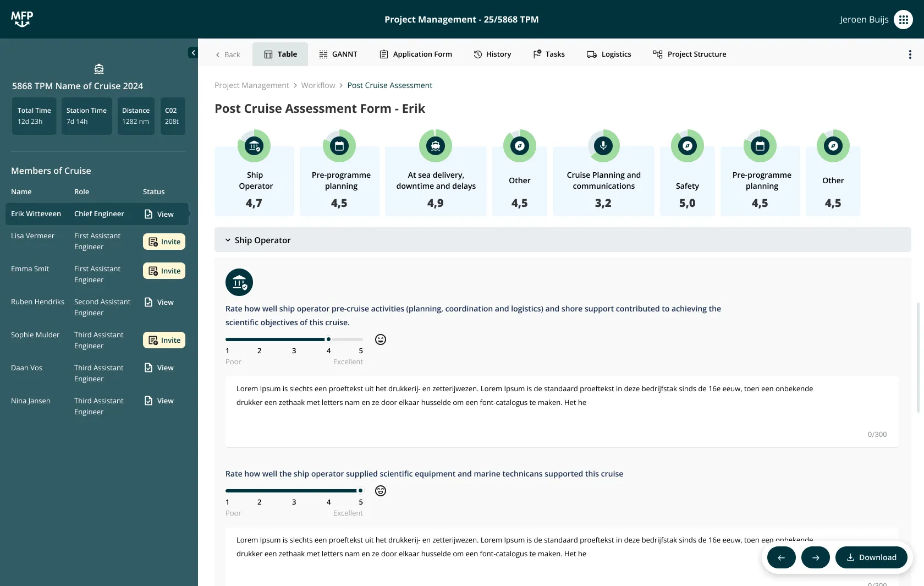The width and height of the screenshot is (924, 586).
Task: Collapse the left sidebar panel
Action: point(193,53)
